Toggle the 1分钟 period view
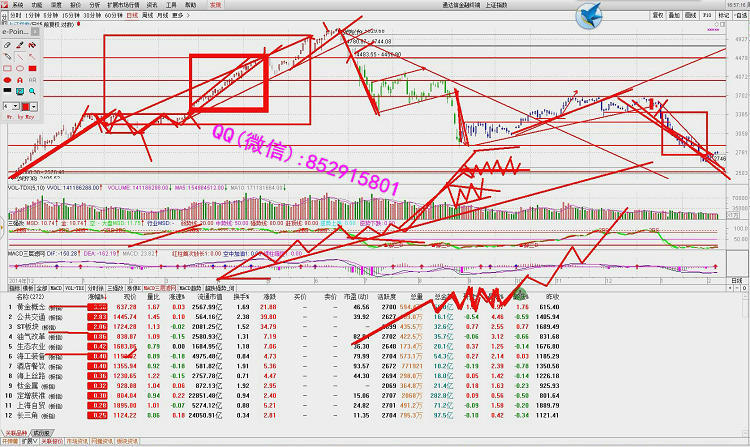This screenshot has height=447, width=750. point(29,17)
